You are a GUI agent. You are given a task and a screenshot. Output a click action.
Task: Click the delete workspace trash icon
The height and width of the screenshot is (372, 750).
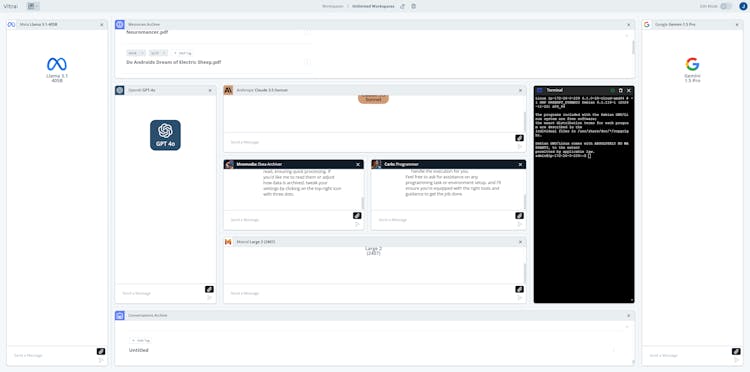pyautogui.click(x=414, y=6)
